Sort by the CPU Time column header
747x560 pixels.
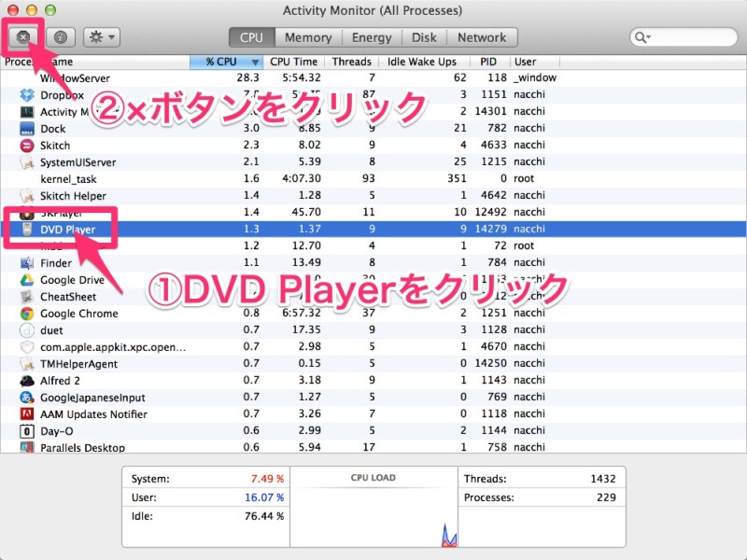293,62
